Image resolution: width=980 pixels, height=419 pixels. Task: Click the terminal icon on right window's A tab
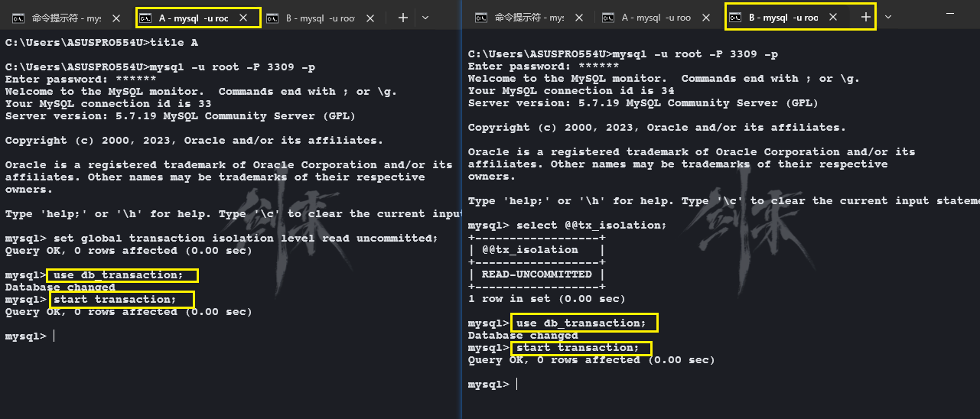[x=607, y=17]
